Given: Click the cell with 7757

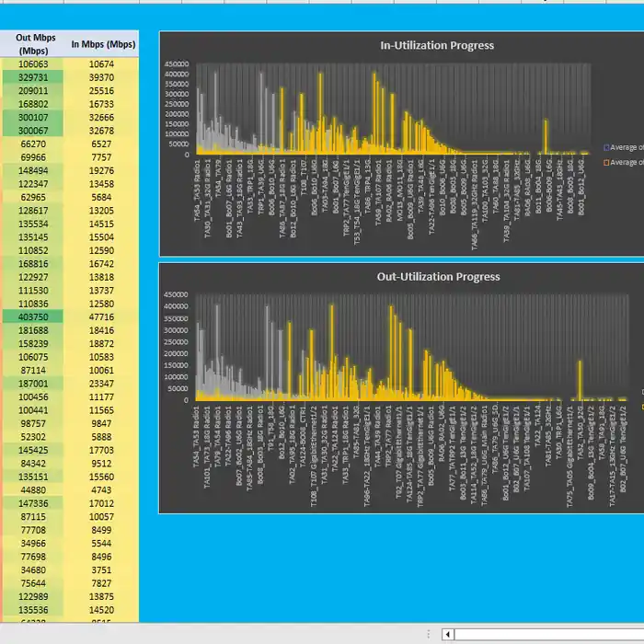Looking at the screenshot, I should [101, 157].
